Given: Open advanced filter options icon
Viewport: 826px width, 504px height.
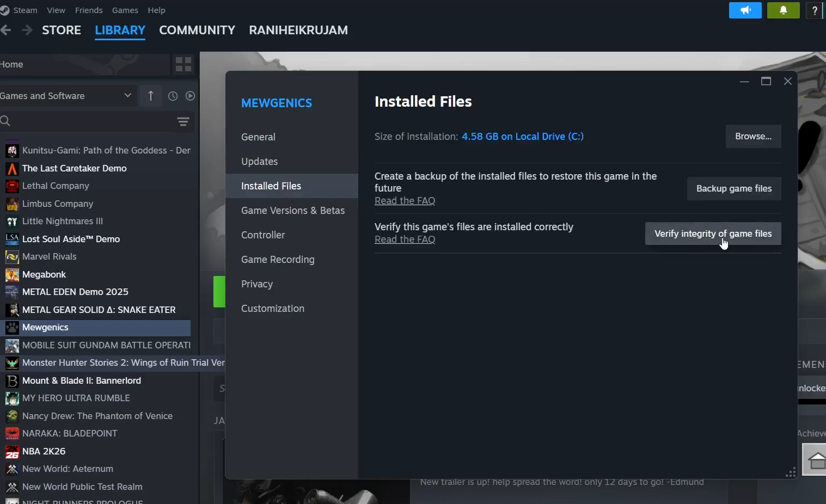Looking at the screenshot, I should pos(183,121).
